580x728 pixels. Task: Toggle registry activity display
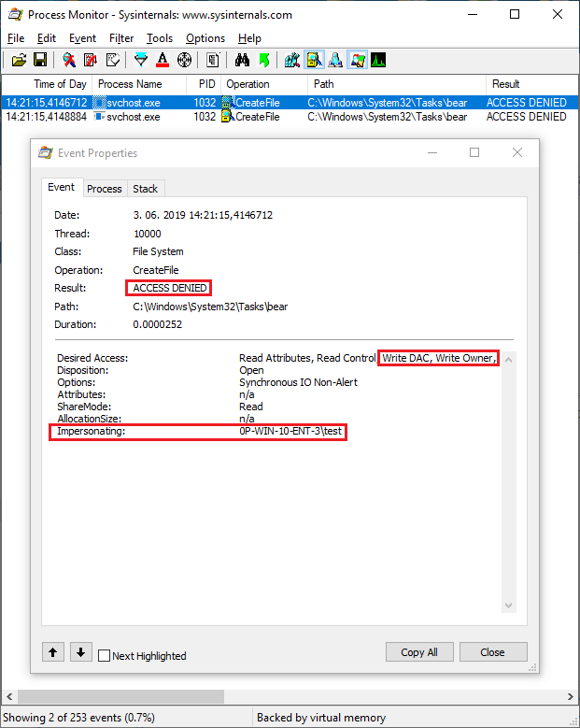point(291,60)
